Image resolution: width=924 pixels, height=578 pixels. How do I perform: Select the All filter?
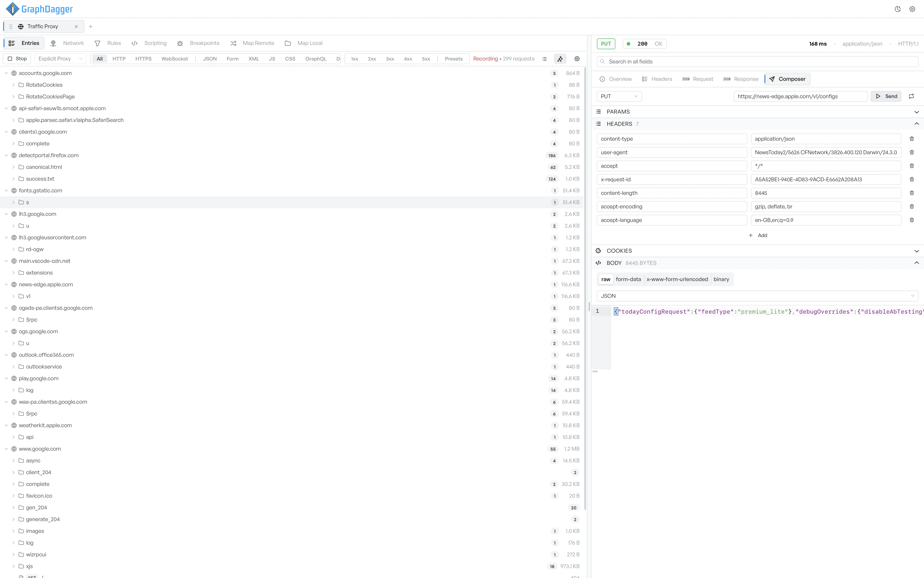(x=100, y=59)
